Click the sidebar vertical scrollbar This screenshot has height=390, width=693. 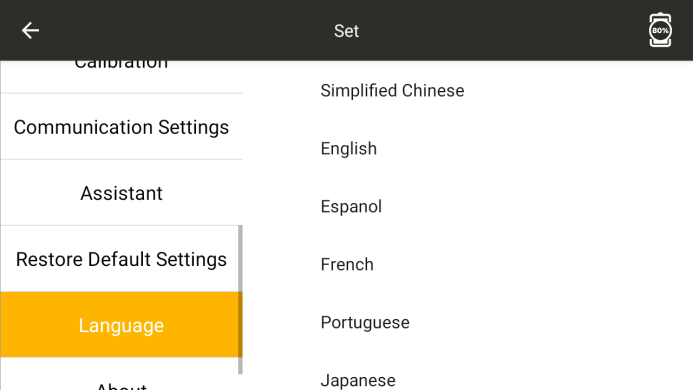click(240, 300)
